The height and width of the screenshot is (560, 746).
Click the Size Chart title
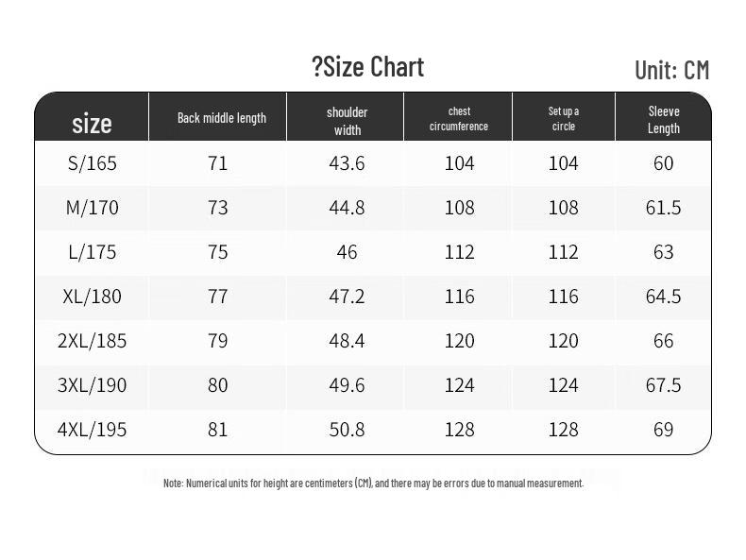[x=368, y=67]
